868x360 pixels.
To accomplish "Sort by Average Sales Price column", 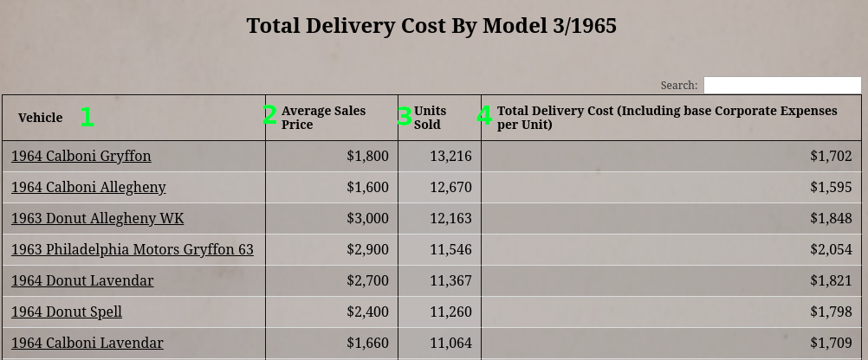I will click(x=323, y=118).
